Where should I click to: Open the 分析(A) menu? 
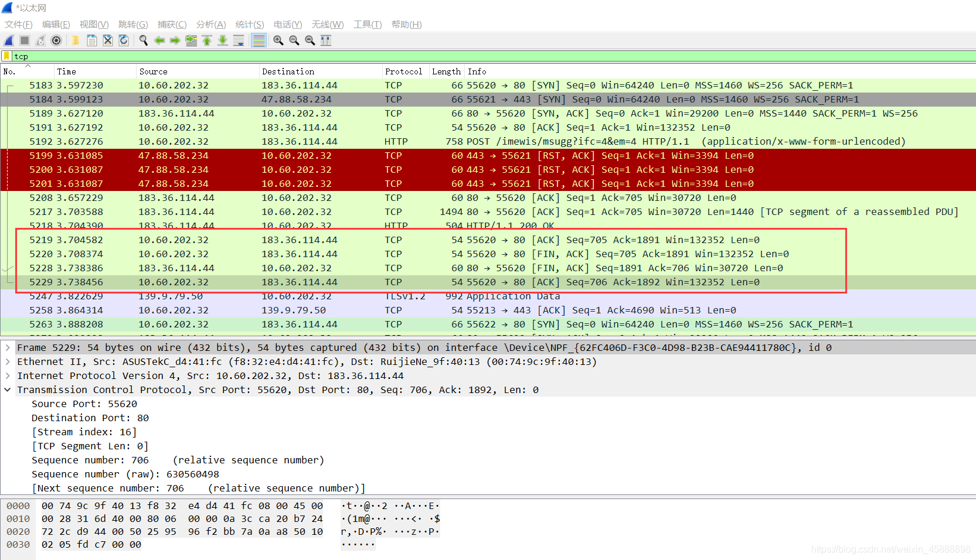[x=211, y=25]
